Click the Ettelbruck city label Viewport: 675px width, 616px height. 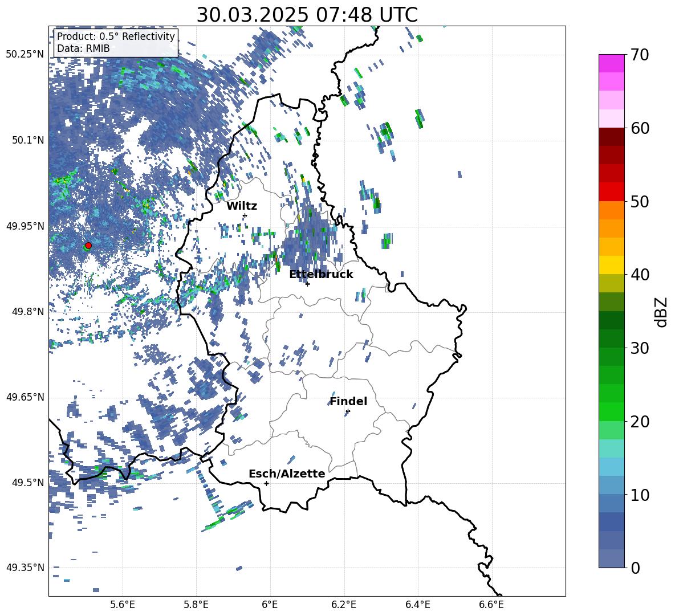tap(321, 275)
